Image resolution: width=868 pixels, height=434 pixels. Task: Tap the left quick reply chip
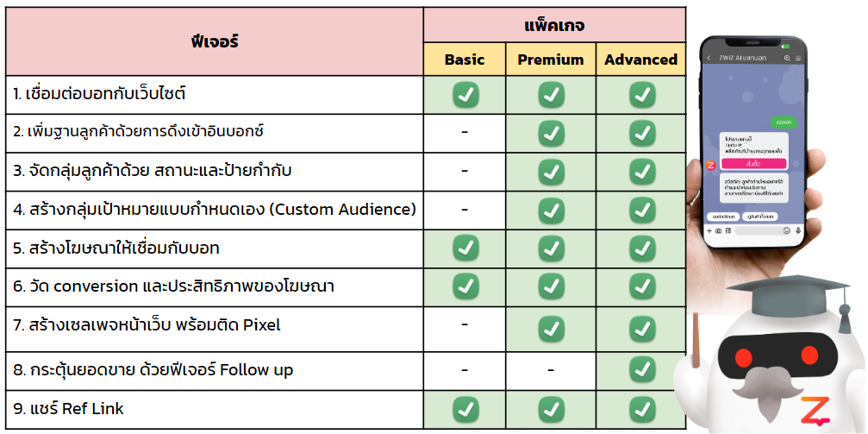tap(723, 217)
